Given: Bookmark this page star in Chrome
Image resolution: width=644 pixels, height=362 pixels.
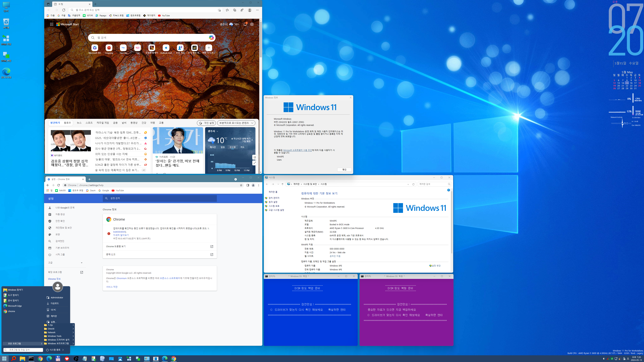Looking at the screenshot, I should [x=241, y=185].
